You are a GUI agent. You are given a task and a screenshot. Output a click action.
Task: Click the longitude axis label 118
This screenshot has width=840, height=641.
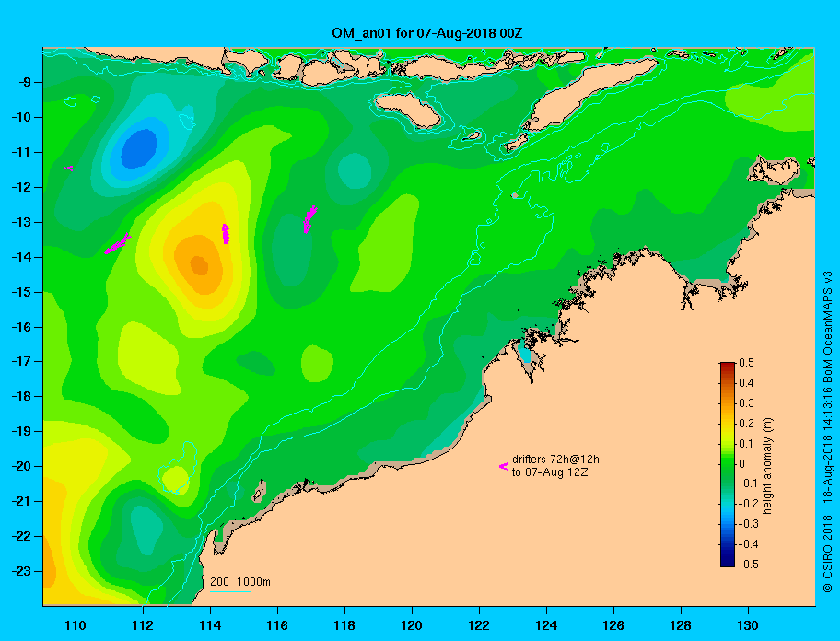pyautogui.click(x=344, y=625)
